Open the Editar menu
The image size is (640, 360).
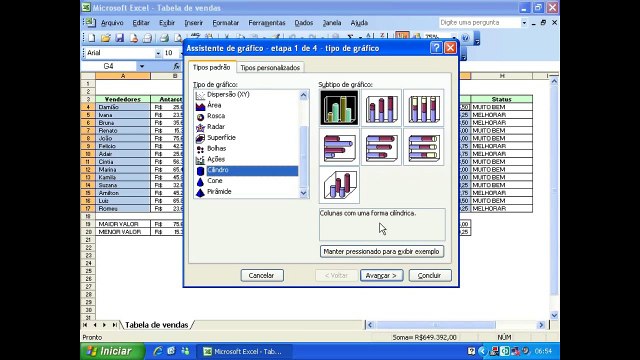[141, 23]
